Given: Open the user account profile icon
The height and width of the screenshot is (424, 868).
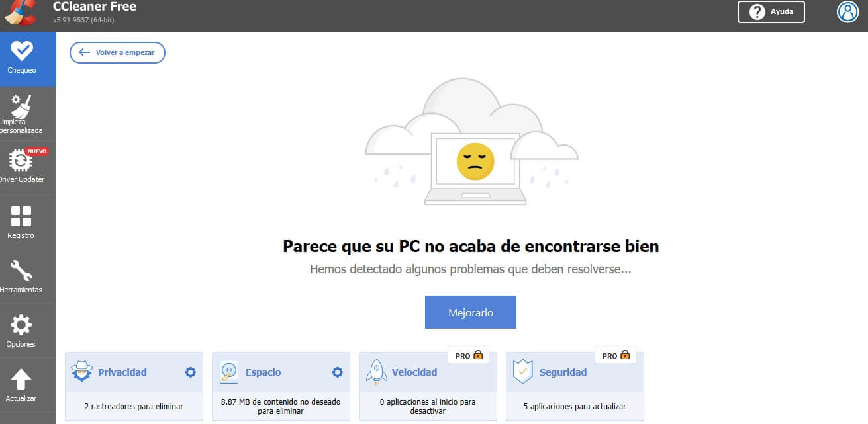Looking at the screenshot, I should tap(847, 11).
